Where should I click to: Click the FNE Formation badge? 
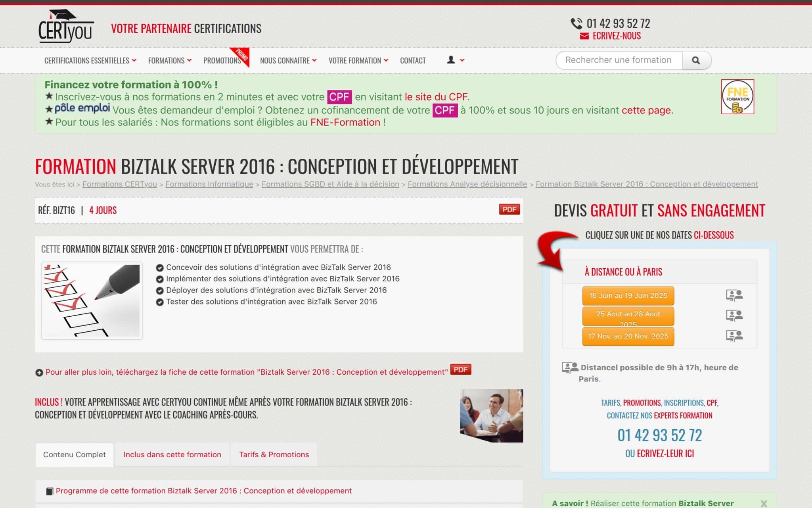point(737,97)
